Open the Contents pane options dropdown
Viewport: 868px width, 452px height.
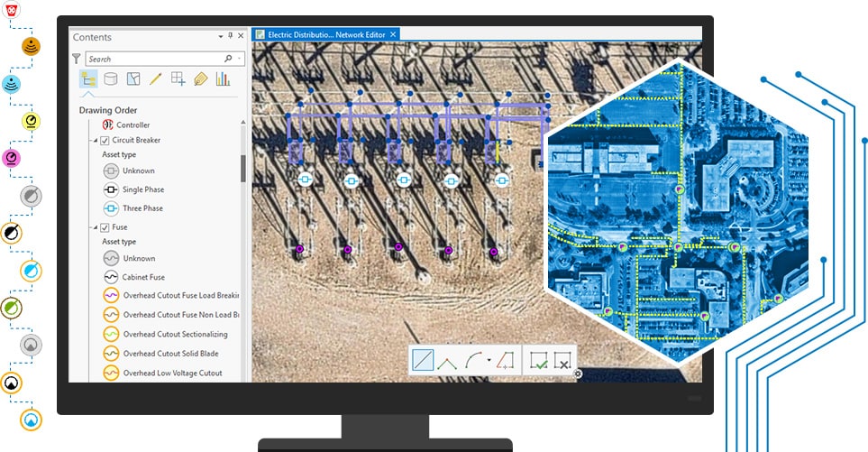(x=221, y=37)
